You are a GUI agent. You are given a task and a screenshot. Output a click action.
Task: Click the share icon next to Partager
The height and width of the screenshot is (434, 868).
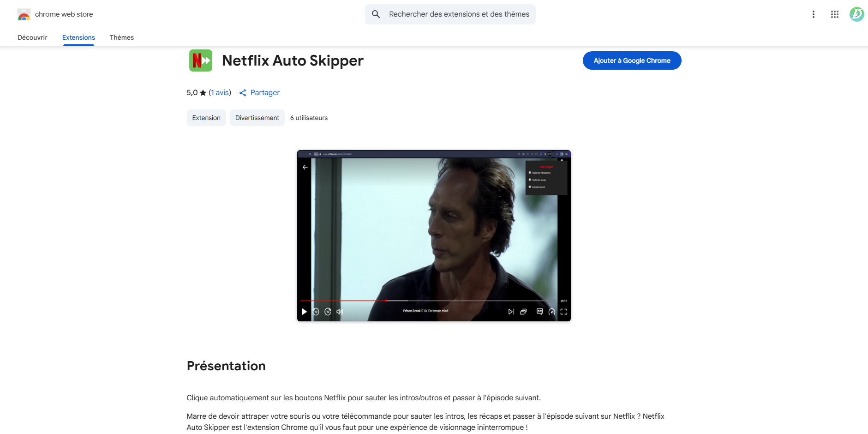pyautogui.click(x=243, y=93)
